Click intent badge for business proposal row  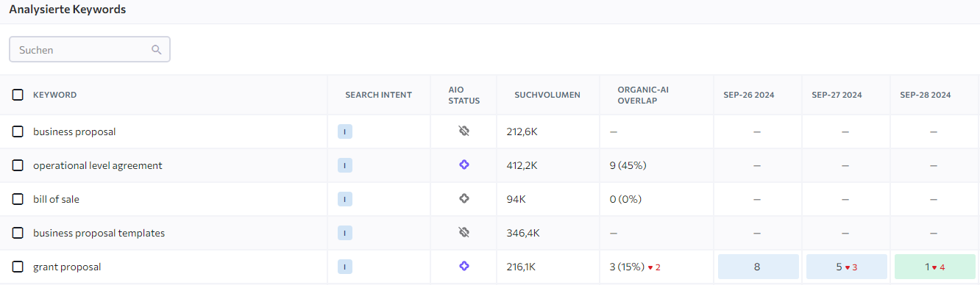[x=345, y=132]
